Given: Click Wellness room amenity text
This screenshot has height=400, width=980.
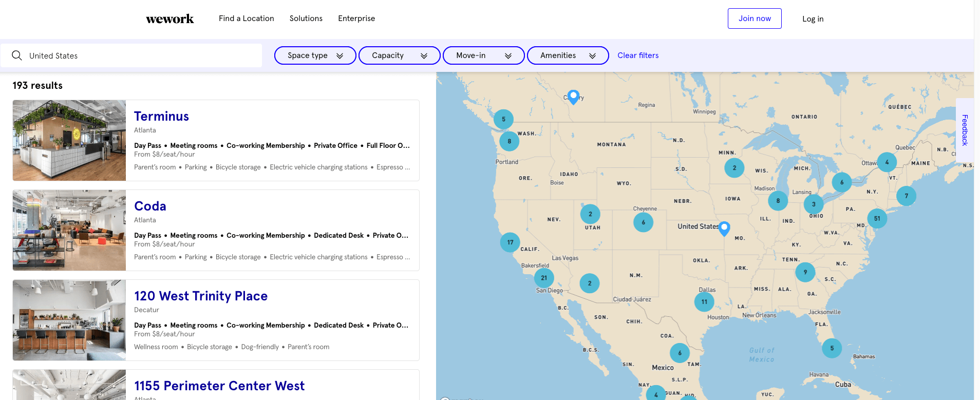Looking at the screenshot, I should tap(156, 347).
